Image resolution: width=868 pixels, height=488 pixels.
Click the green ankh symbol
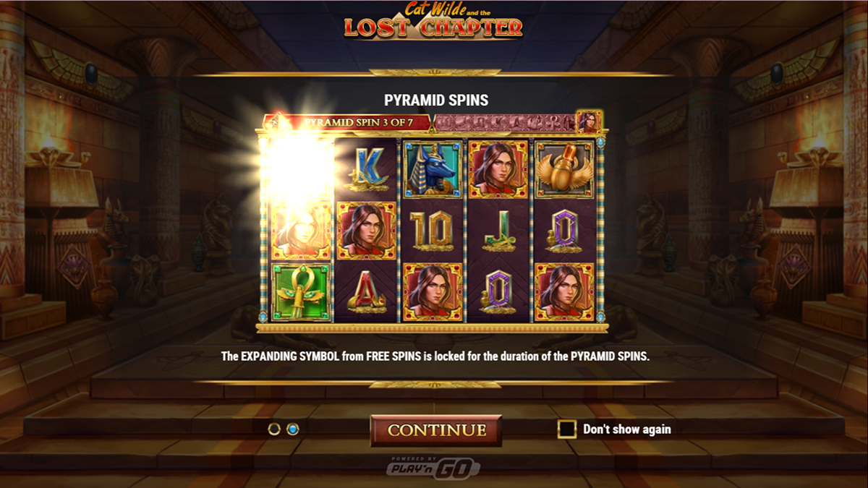click(300, 291)
